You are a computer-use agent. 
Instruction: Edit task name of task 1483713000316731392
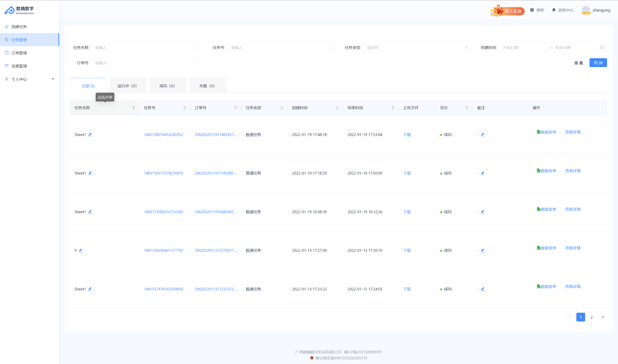90,212
